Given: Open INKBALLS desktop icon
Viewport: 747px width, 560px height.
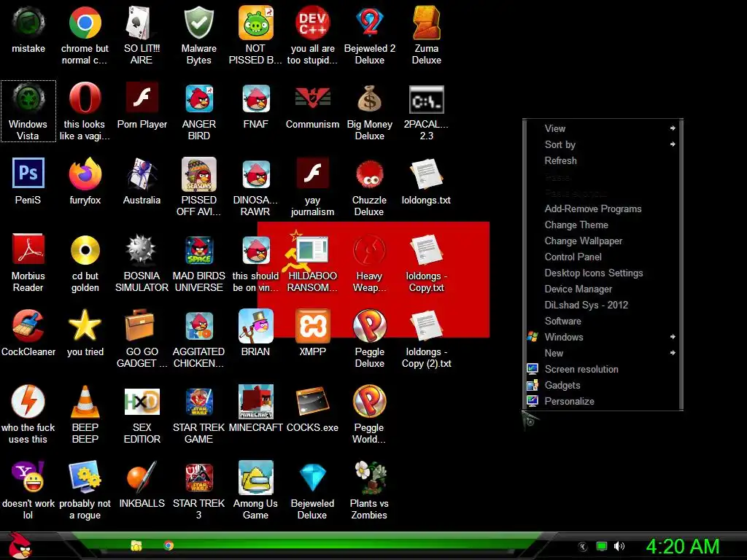Looking at the screenshot, I should 142,478.
